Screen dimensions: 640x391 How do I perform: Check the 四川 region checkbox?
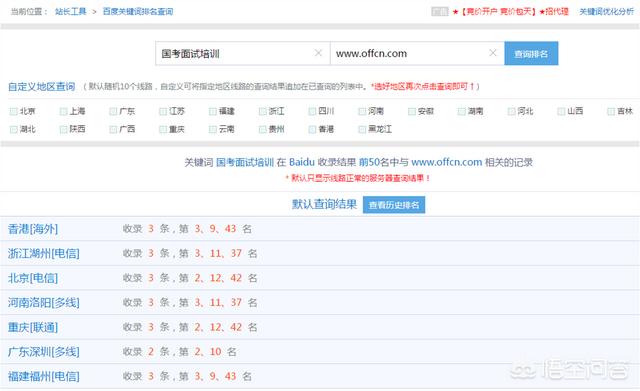click(312, 111)
